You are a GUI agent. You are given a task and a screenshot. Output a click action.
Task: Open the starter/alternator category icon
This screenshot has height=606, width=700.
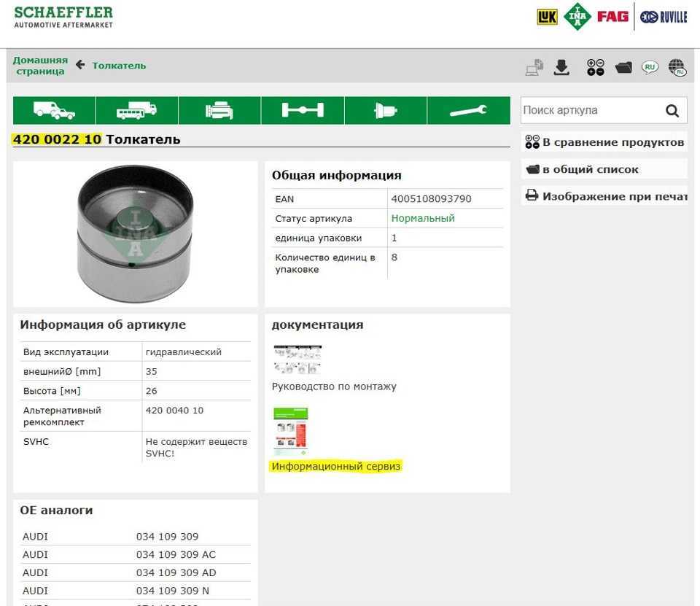(x=385, y=110)
